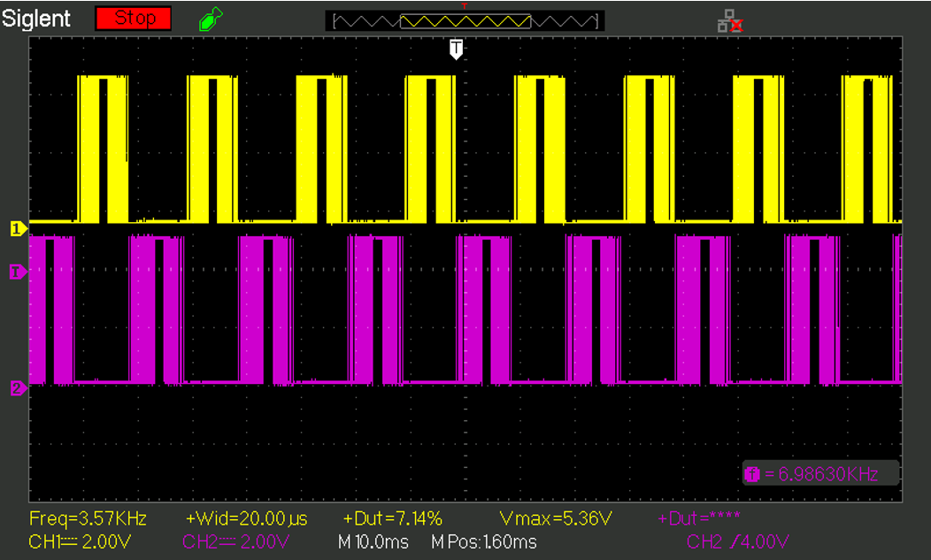Screen dimensions: 931x560
Task: Click the green USB probe status icon
Action: pyautogui.click(x=209, y=18)
